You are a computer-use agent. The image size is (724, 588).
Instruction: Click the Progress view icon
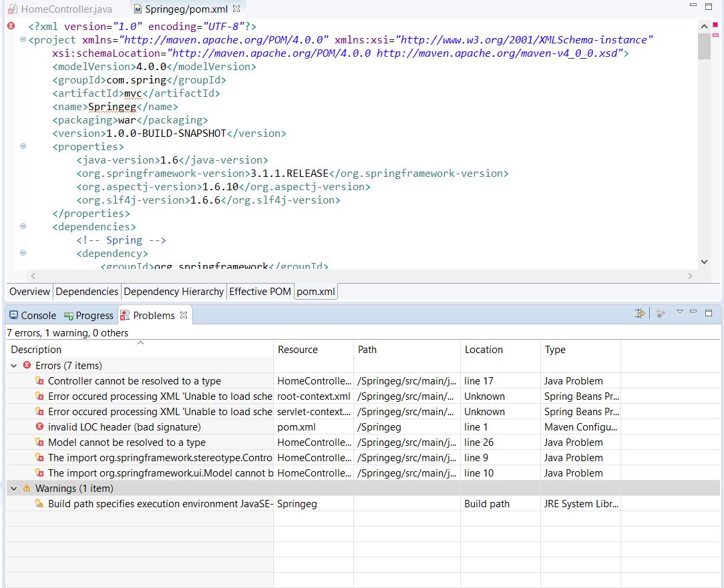[69, 315]
